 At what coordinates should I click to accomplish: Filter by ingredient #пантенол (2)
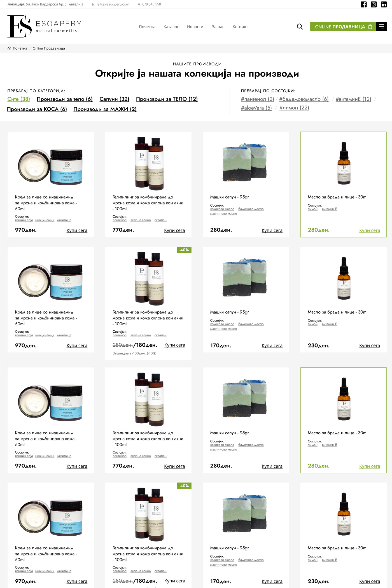(x=257, y=99)
